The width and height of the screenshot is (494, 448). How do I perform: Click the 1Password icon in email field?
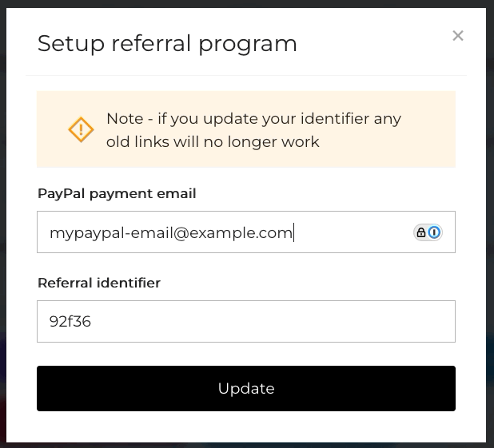click(434, 232)
